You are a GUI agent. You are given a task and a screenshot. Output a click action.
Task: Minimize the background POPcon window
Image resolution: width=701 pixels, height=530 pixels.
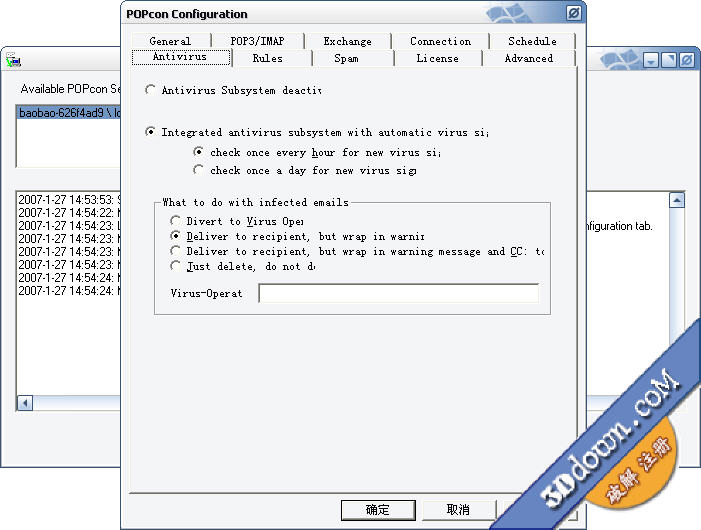click(651, 60)
